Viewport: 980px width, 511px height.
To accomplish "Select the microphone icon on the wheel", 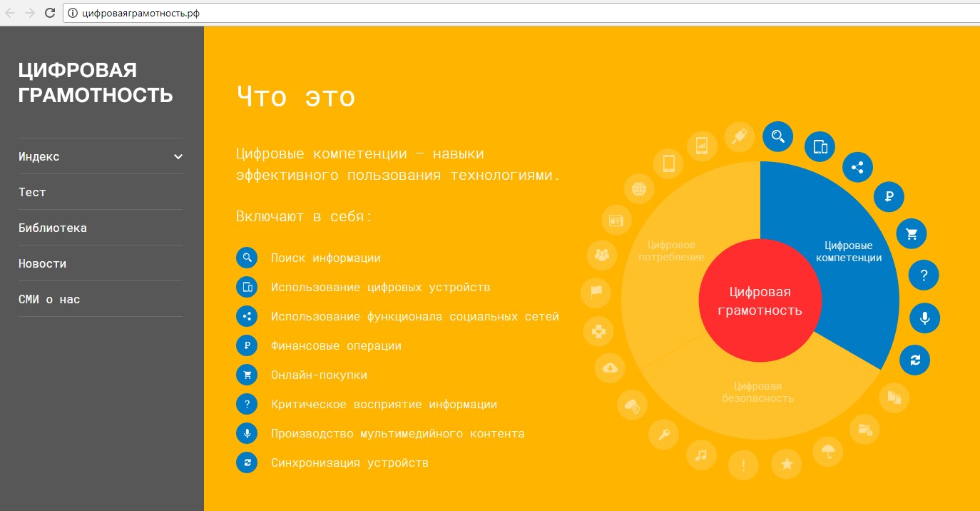I will 924,318.
